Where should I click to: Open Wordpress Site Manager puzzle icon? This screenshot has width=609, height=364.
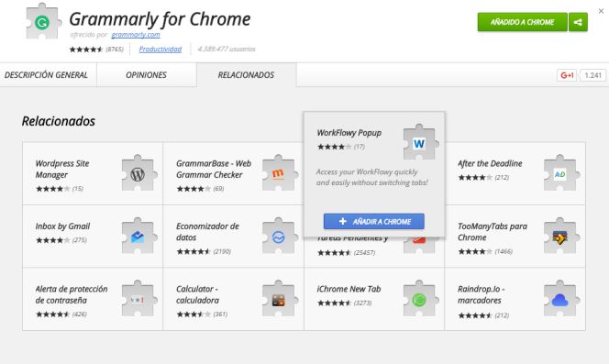tap(138, 173)
